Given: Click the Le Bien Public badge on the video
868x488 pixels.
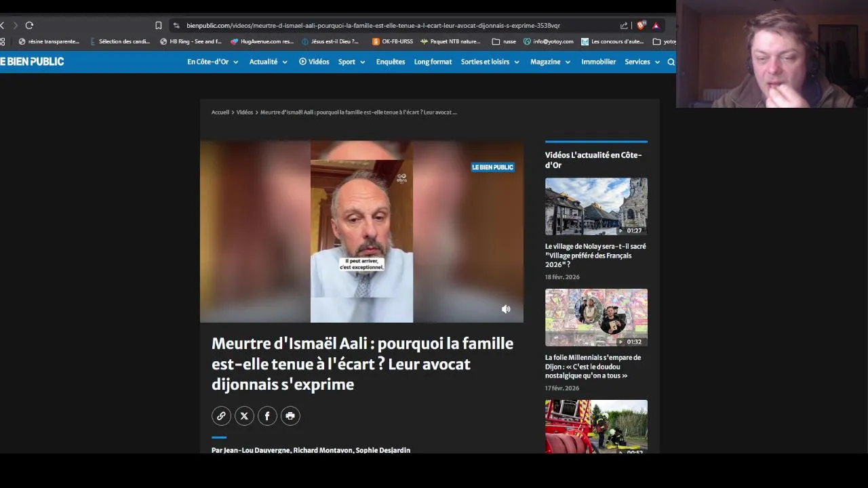Looking at the screenshot, I should point(493,167).
